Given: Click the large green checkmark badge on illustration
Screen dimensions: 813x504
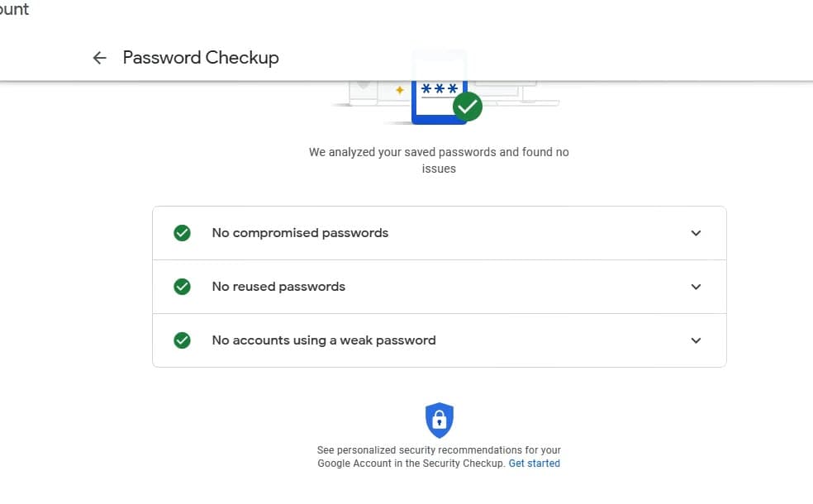Looking at the screenshot, I should 468,107.
